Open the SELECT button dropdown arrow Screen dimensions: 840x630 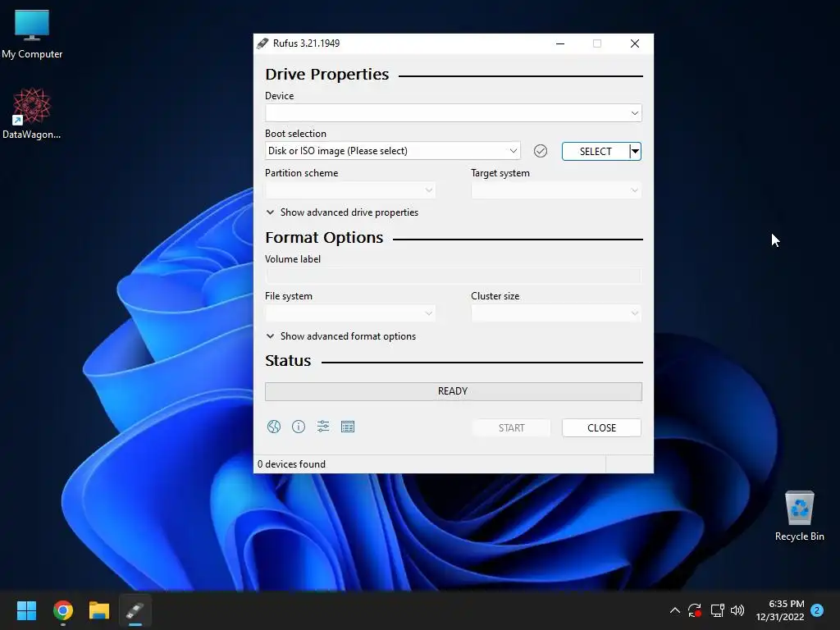[636, 152]
